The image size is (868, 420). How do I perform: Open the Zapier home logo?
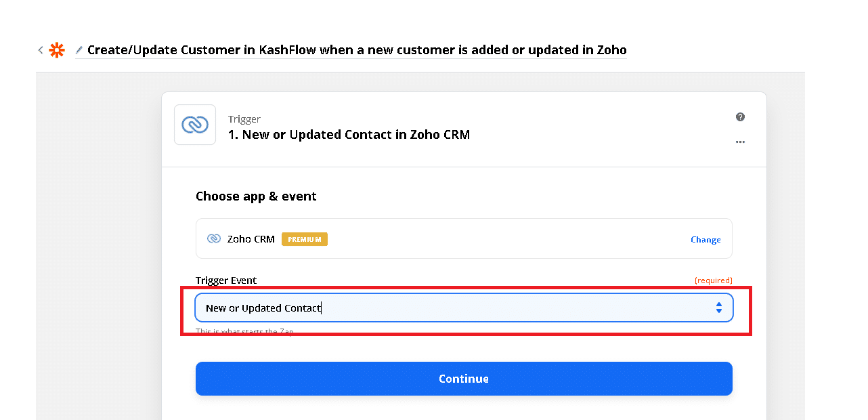(57, 50)
